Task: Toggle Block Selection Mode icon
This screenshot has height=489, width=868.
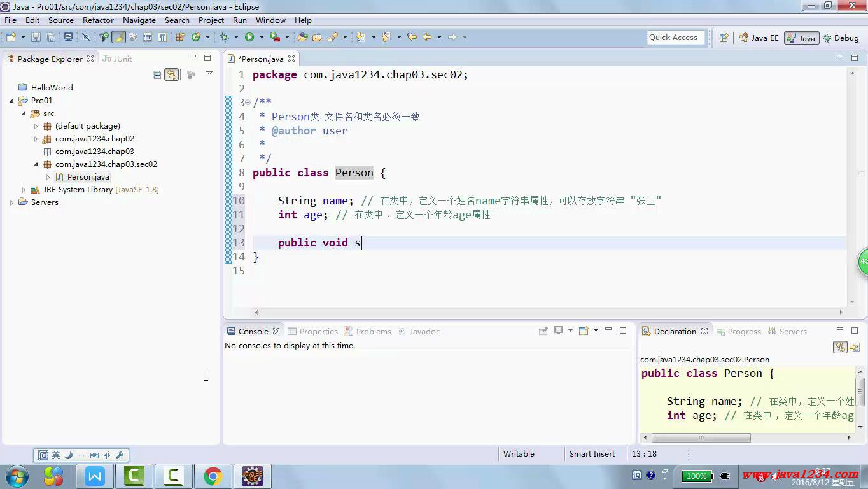Action: [x=148, y=38]
